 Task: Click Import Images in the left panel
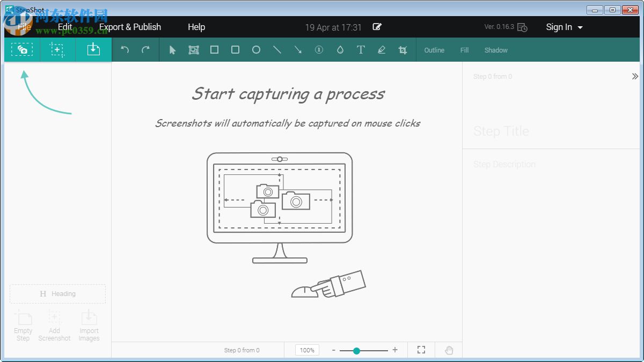tap(89, 326)
